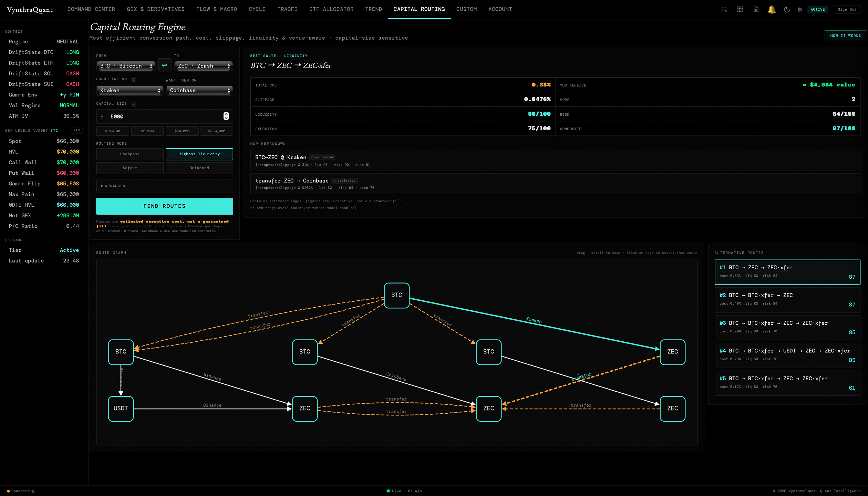This screenshot has height=496, width=868.
Task: Click the capital size stepper arrows
Action: click(226, 116)
